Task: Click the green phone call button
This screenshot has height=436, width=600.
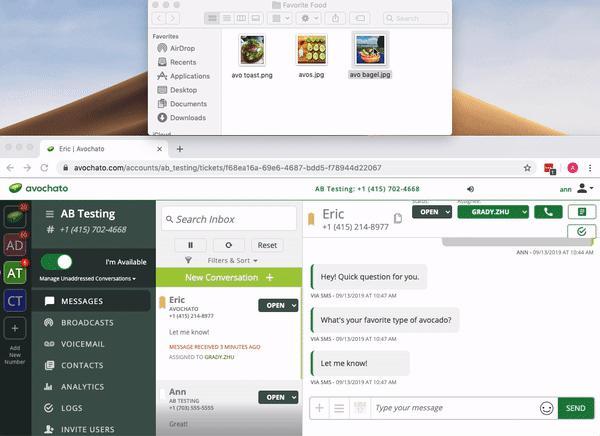Action: tap(548, 212)
